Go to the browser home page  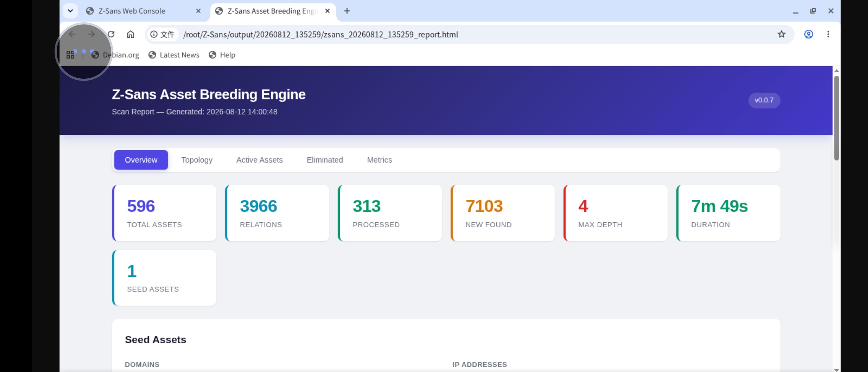[131, 34]
